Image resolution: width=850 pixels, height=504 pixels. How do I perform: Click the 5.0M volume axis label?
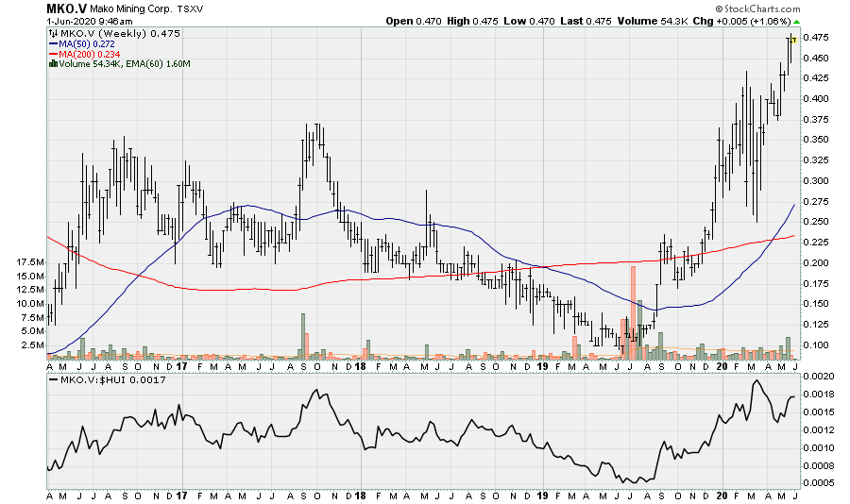click(x=33, y=331)
